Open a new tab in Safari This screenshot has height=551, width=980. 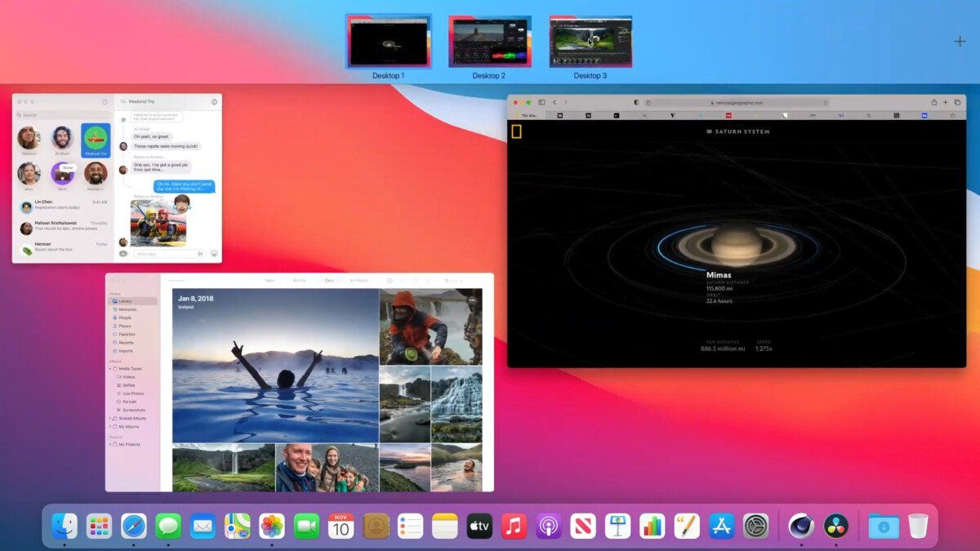click(x=946, y=103)
